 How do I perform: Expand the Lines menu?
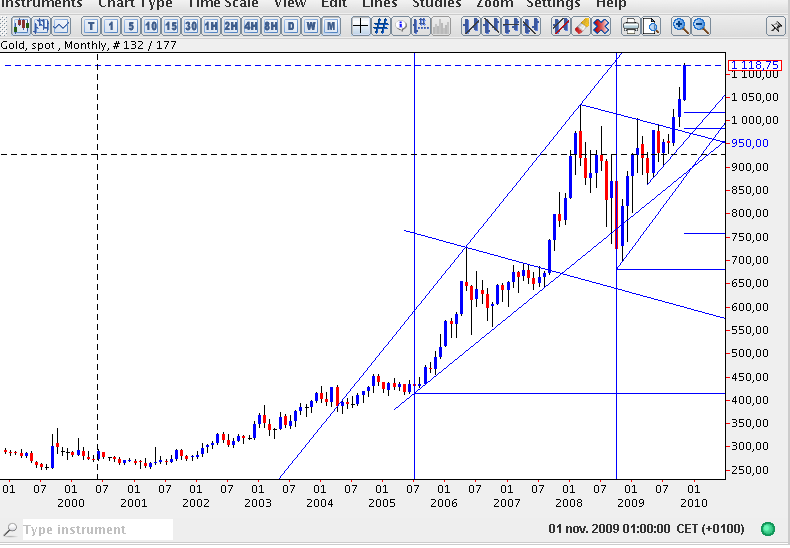379,4
